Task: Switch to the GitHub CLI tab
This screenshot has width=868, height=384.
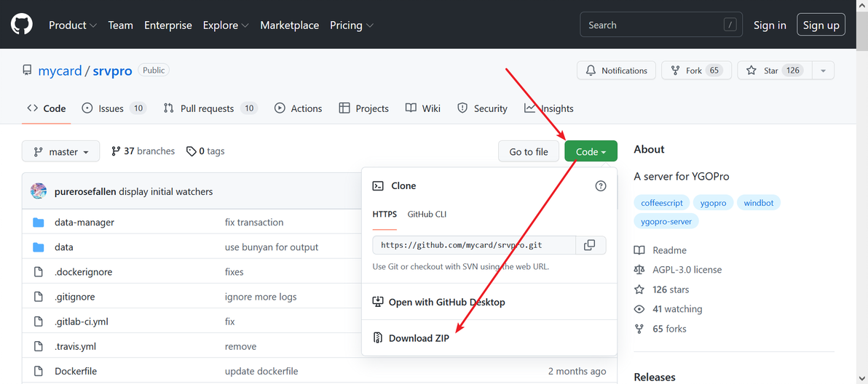Action: click(x=427, y=214)
